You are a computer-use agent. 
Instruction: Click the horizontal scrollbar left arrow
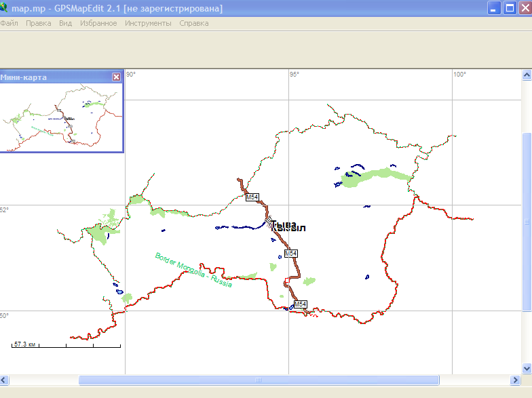tap(5, 380)
